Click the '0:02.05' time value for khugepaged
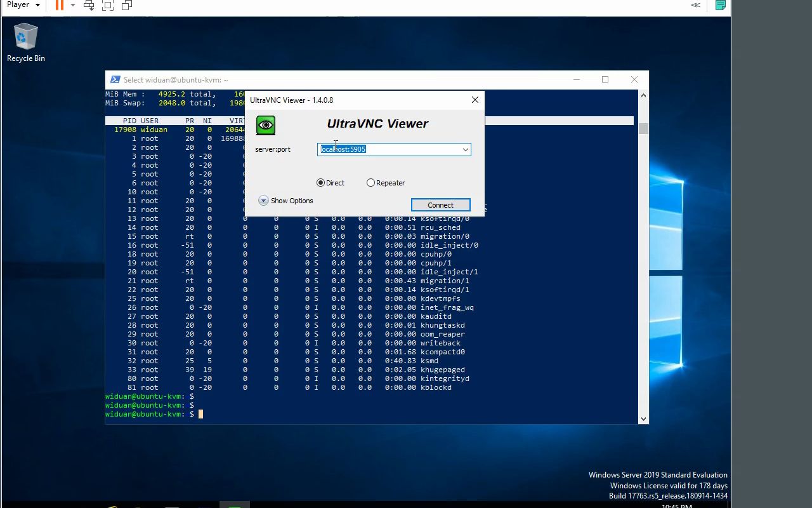Image resolution: width=812 pixels, height=508 pixels. (x=400, y=370)
